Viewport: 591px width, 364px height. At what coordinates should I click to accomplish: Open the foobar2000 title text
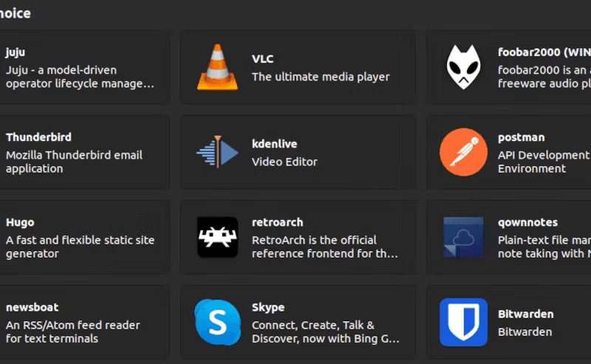click(x=544, y=52)
